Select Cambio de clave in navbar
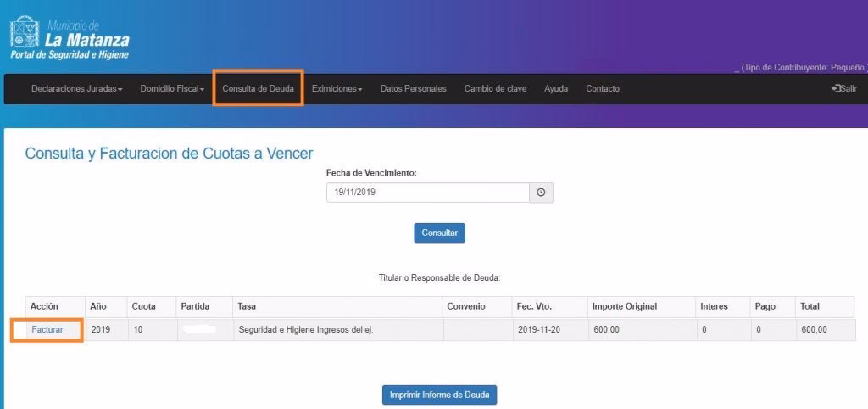Viewport: 868px width, 409px height. tap(495, 89)
